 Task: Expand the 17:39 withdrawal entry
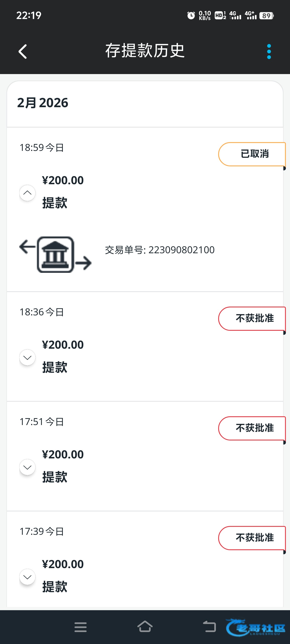click(x=27, y=577)
